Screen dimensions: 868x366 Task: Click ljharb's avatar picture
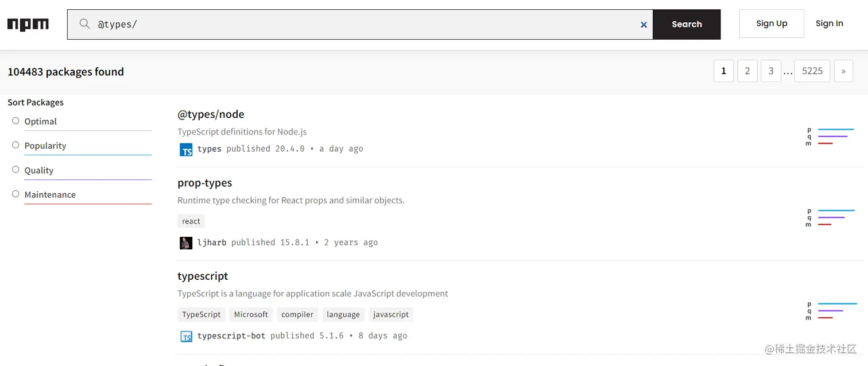(x=186, y=242)
